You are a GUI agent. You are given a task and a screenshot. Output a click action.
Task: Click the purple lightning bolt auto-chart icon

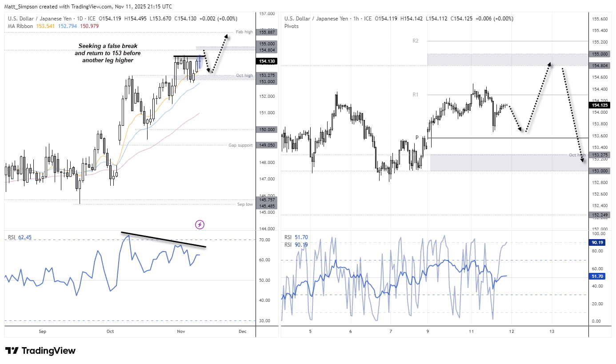(x=200, y=224)
